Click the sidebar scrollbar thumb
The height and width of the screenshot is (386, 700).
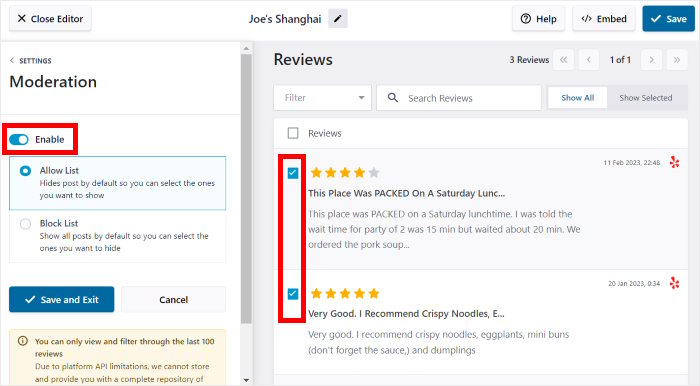tap(246, 188)
